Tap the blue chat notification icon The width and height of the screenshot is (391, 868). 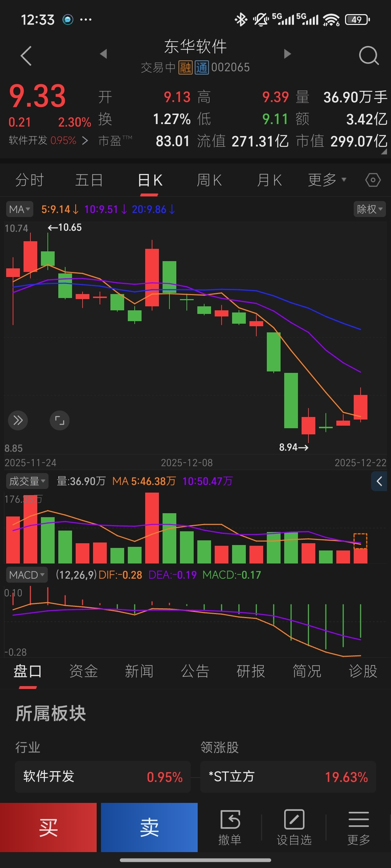[x=68, y=20]
